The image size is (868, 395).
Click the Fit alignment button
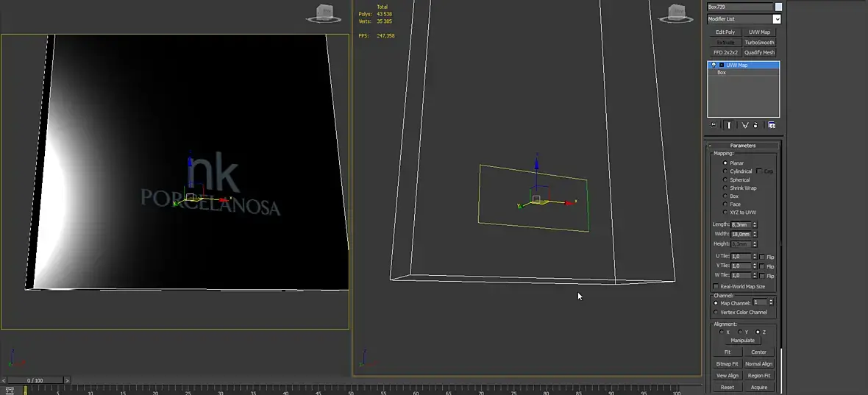point(728,352)
